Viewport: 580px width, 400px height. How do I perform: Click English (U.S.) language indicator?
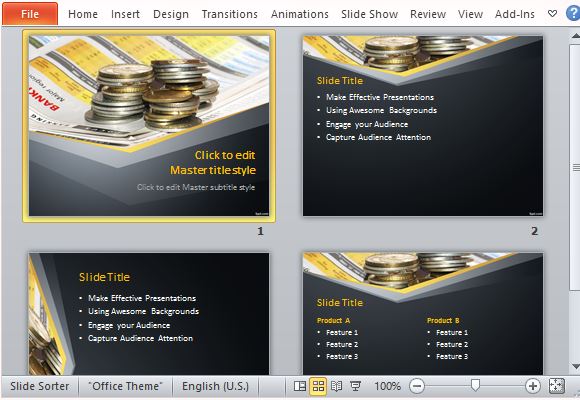215,386
